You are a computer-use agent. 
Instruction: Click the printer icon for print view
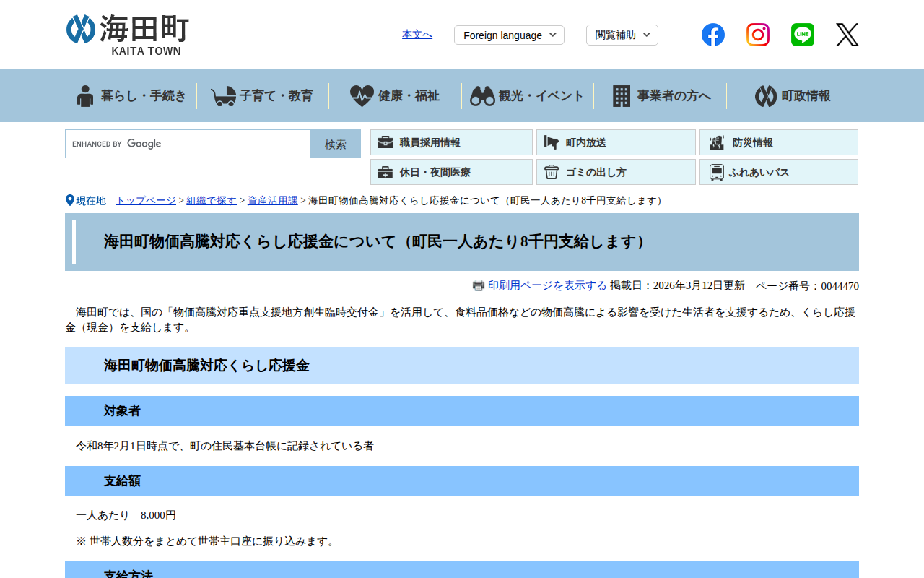478,285
